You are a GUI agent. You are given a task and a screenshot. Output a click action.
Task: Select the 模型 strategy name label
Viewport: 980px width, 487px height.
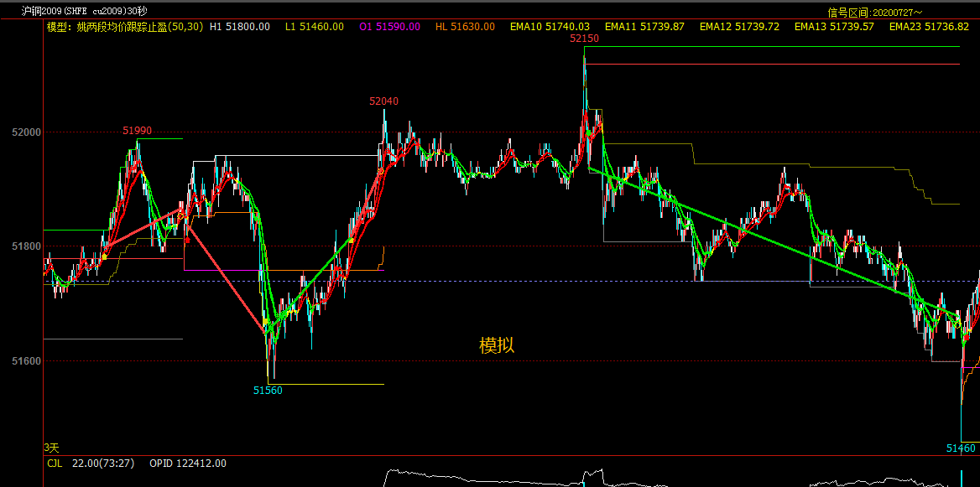pyautogui.click(x=125, y=27)
